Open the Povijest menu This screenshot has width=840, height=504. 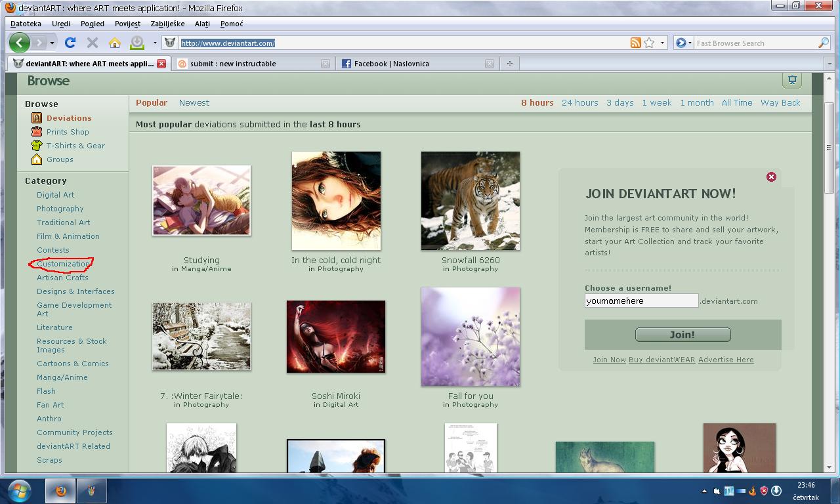pyautogui.click(x=127, y=24)
